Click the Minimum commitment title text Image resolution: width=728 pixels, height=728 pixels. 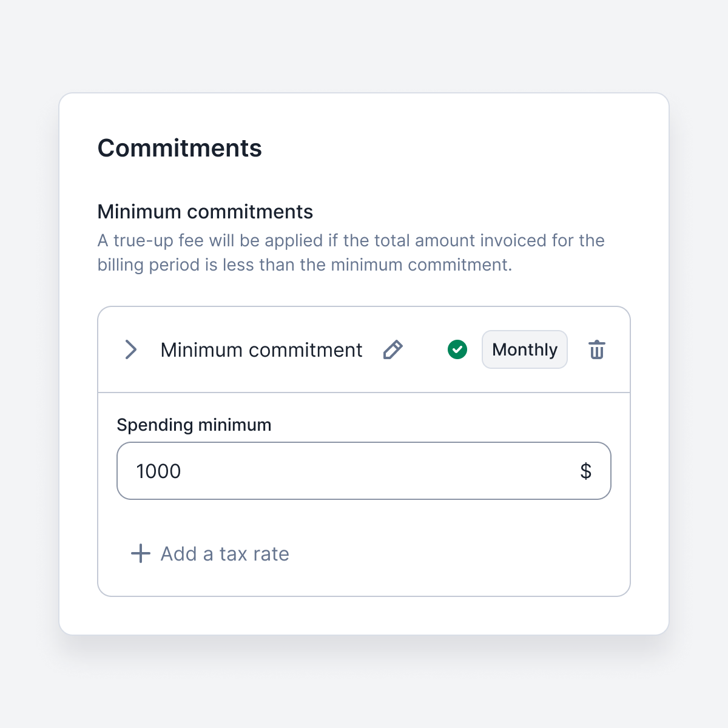pyautogui.click(x=261, y=350)
